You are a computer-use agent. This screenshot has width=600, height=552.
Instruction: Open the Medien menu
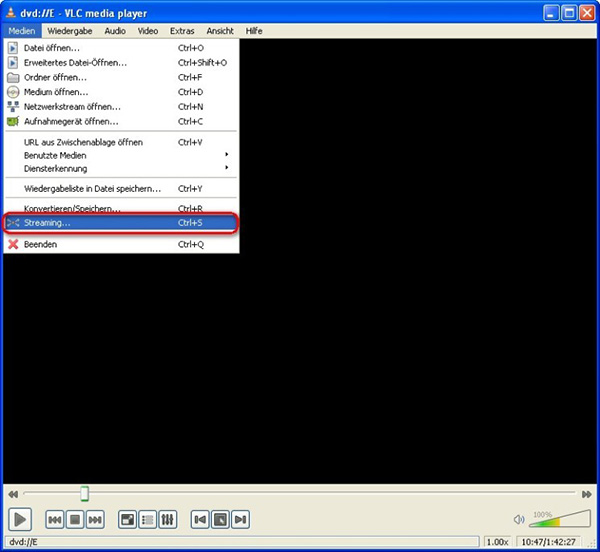pos(22,31)
